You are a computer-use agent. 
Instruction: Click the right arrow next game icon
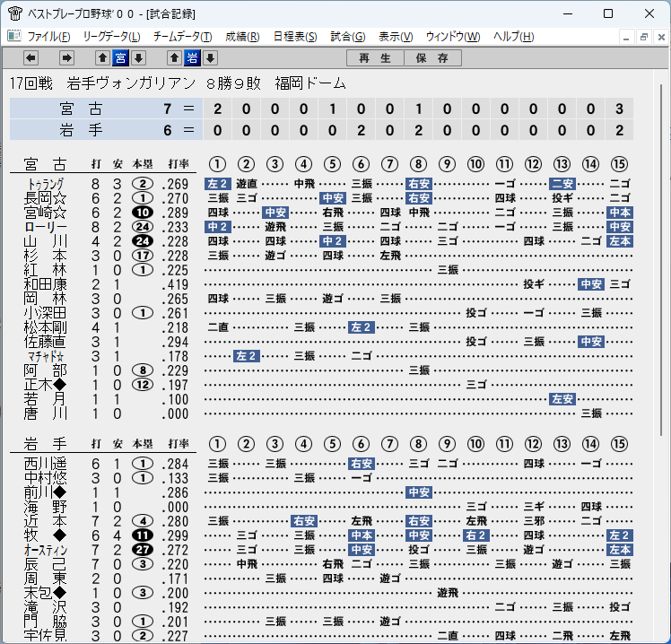click(x=66, y=57)
